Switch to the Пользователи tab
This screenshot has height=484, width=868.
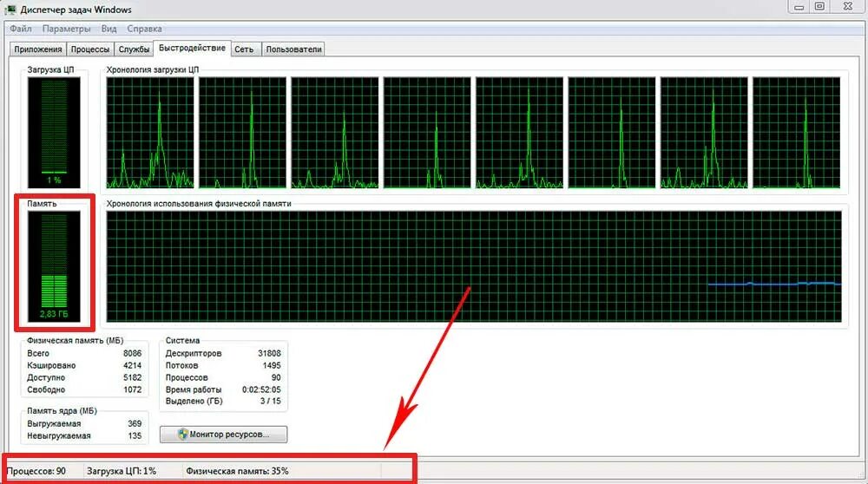[x=293, y=49]
